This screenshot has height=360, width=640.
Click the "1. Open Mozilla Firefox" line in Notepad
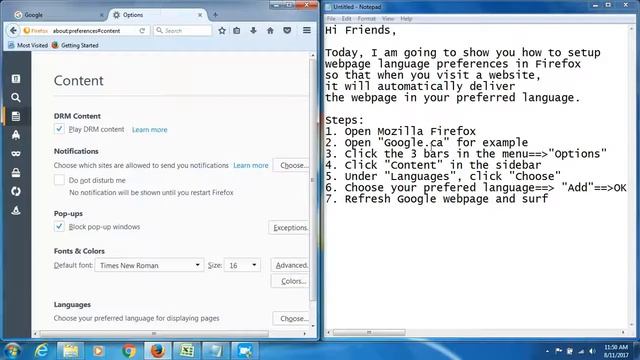400,131
